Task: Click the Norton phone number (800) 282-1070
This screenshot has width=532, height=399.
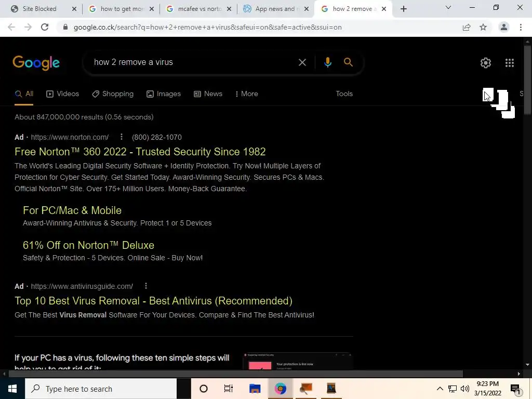Action: 157,137
